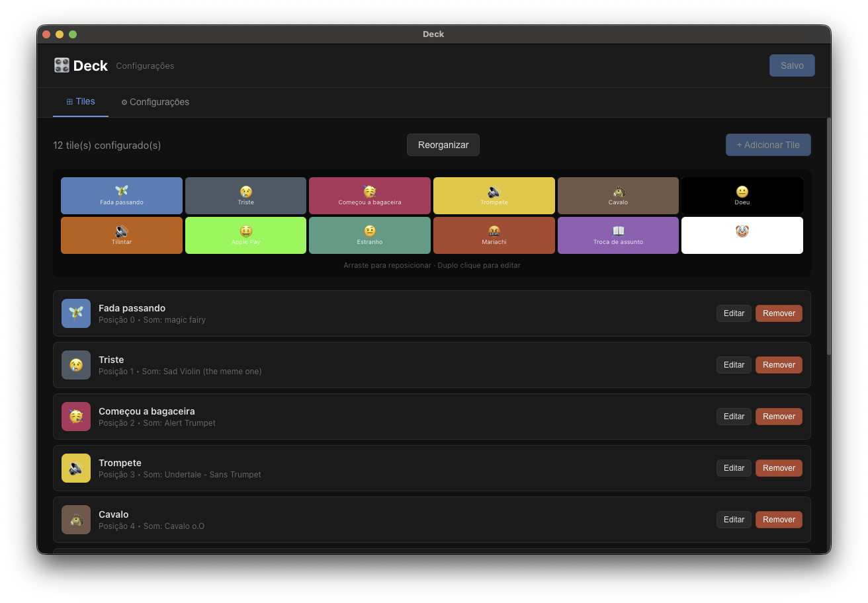Viewport: 868px width, 603px height.
Task: Remove the Começou a bagaceira tile
Action: coord(779,417)
